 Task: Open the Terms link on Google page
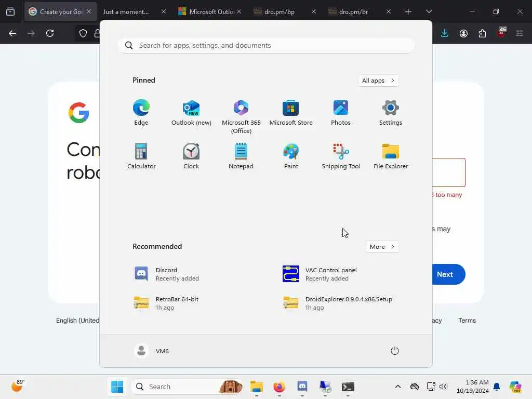tap(467, 320)
